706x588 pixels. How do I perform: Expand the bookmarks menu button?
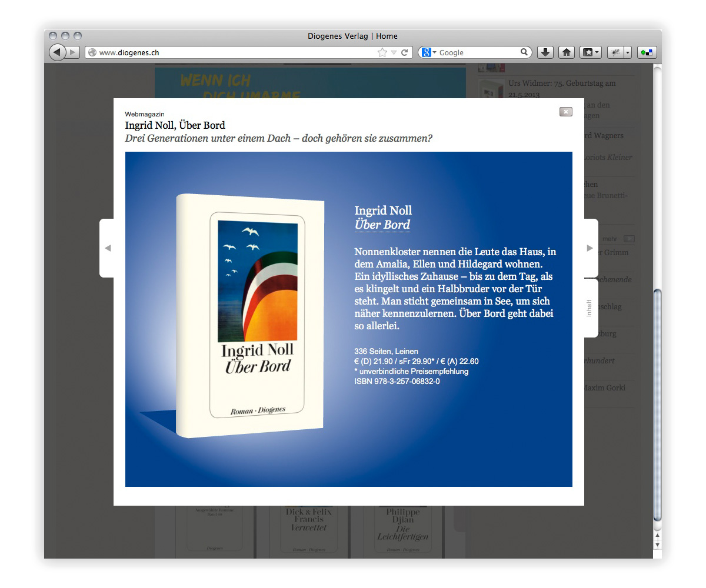[x=590, y=52]
